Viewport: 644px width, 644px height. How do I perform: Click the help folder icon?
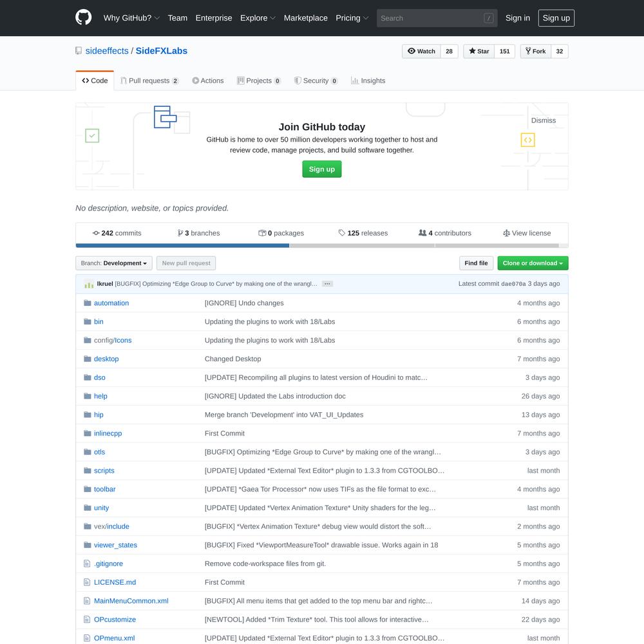[x=88, y=396]
